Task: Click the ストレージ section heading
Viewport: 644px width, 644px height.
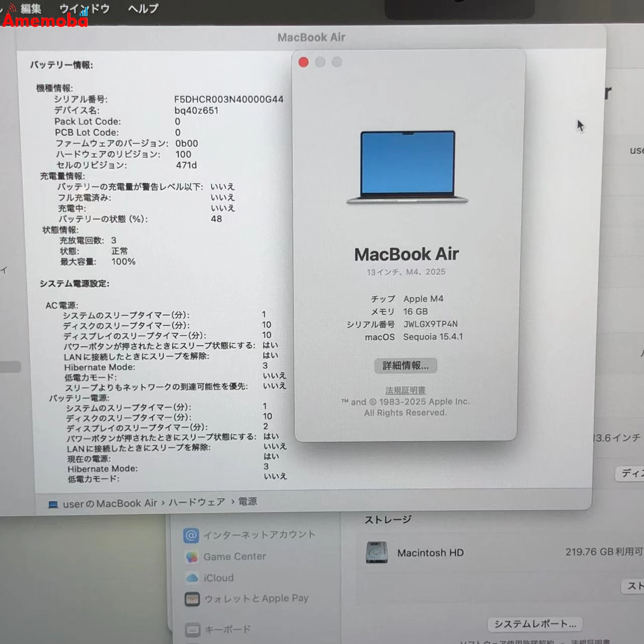Action: [386, 519]
